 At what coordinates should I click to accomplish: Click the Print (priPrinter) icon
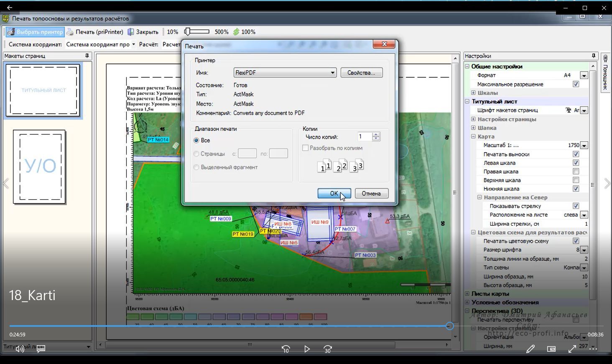click(70, 32)
